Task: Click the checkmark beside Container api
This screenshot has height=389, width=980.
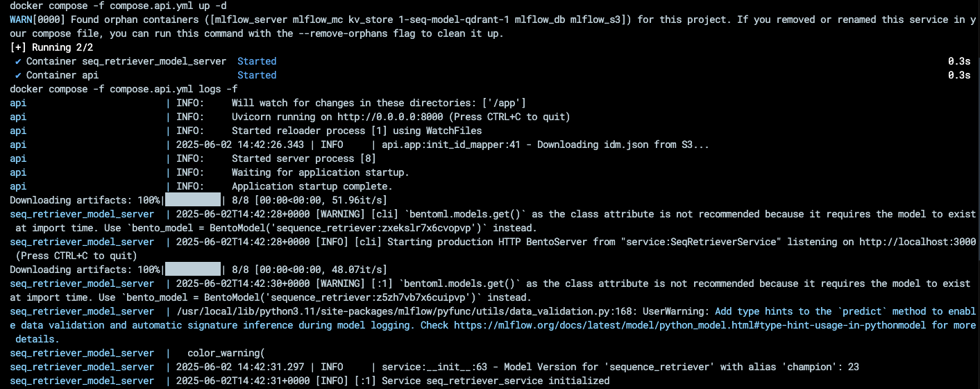Action: [19, 75]
